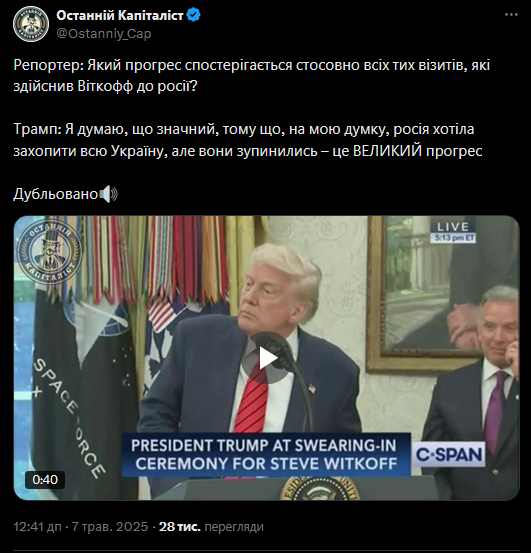
Task: Click the Трамп reply paragraph text
Action: click(x=248, y=140)
